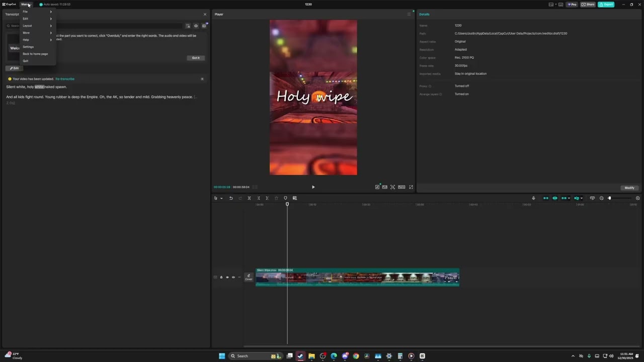
Task: Click the Delete left trim tool
Action: coord(259,198)
